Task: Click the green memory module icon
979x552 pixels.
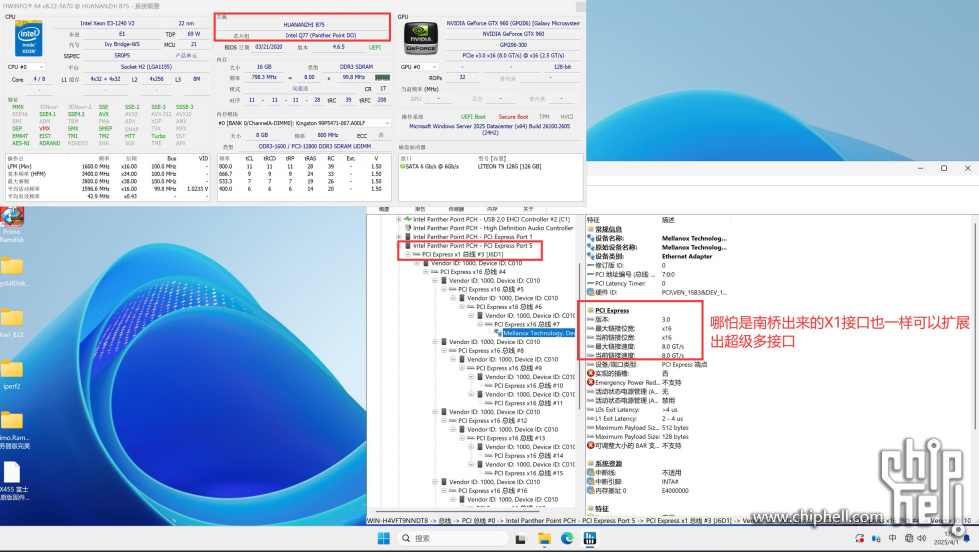Action: 382,77
